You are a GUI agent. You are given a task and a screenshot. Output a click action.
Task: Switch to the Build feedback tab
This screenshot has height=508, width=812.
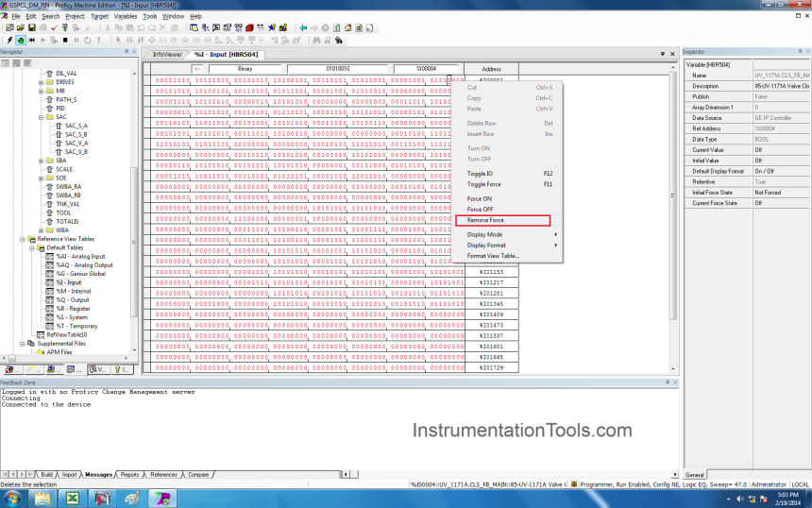(46, 474)
